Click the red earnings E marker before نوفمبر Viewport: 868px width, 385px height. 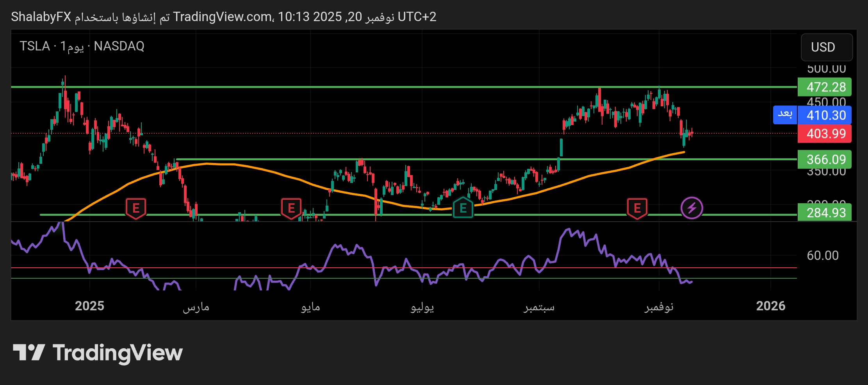tap(637, 208)
